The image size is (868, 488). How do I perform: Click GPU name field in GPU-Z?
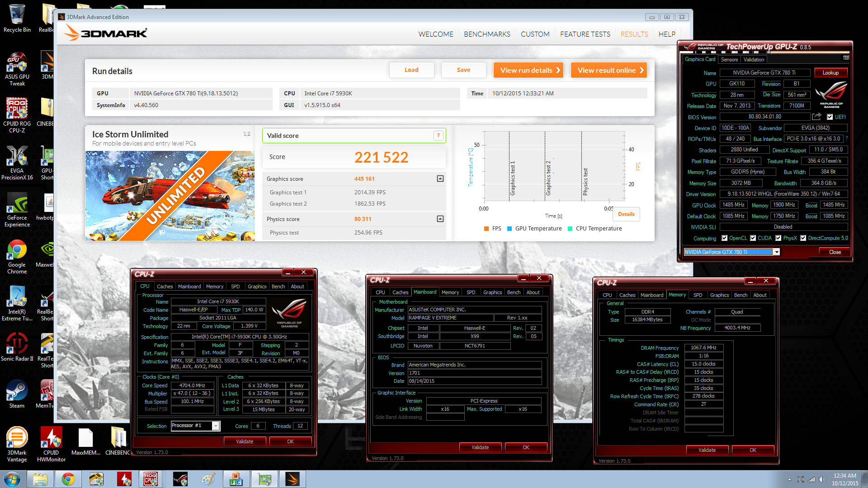[x=766, y=73]
